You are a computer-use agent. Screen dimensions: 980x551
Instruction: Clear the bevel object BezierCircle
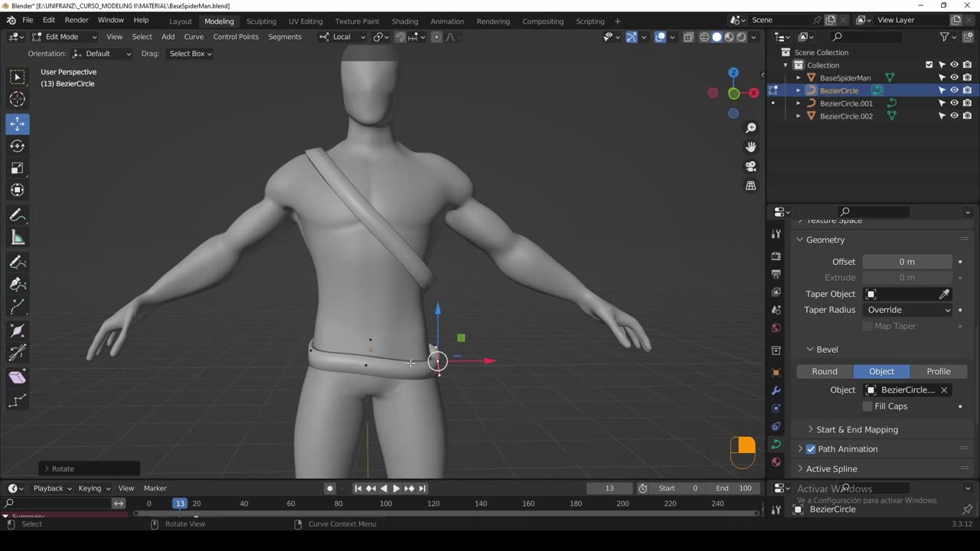pos(944,390)
